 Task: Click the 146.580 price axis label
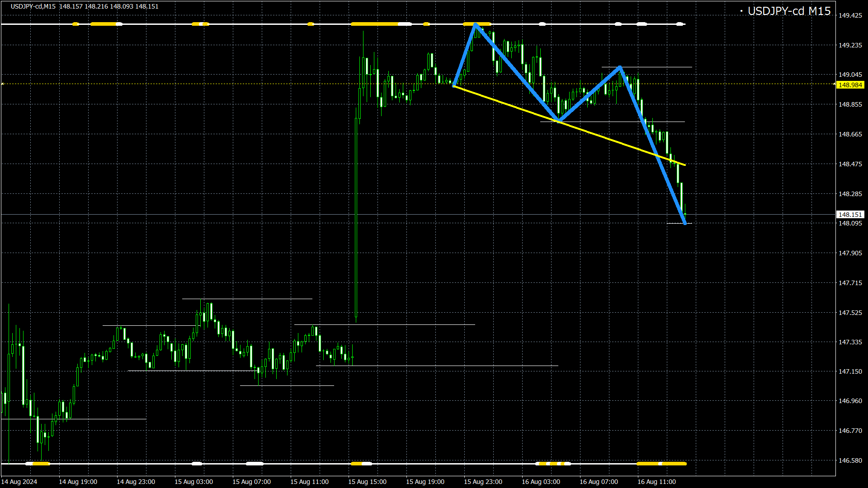[x=850, y=460]
